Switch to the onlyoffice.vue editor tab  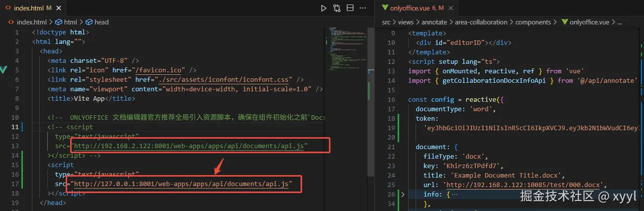[x=417, y=8]
